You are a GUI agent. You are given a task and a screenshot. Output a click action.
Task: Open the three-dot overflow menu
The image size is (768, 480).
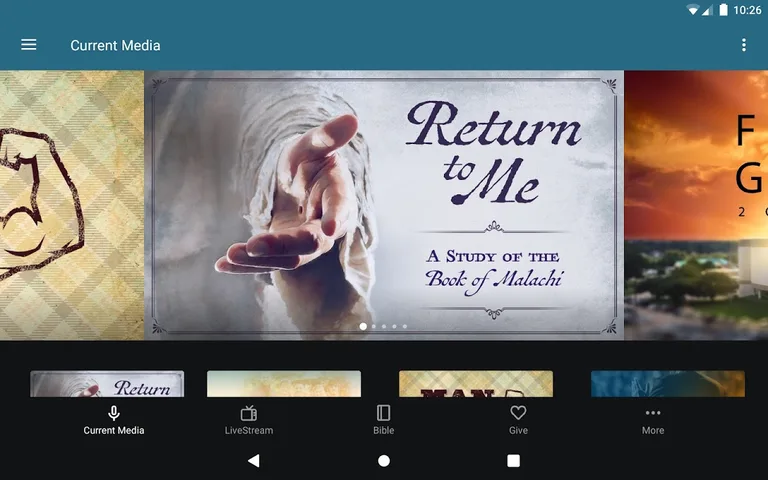point(744,45)
